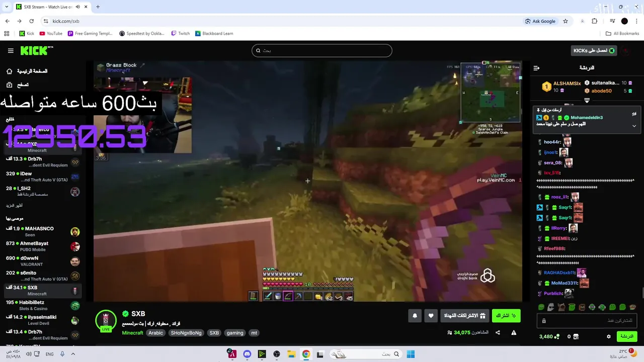Open HabibiBetz Slots & Casino channel

click(x=43, y=305)
